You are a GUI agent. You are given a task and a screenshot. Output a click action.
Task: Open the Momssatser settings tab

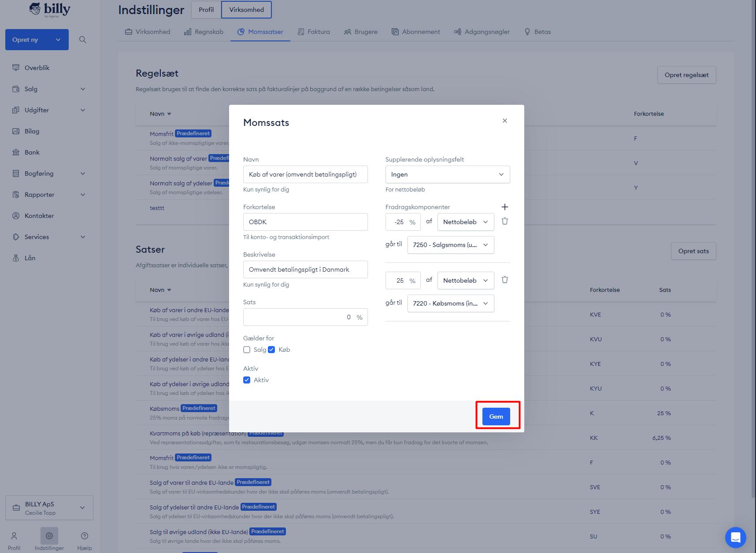point(260,32)
